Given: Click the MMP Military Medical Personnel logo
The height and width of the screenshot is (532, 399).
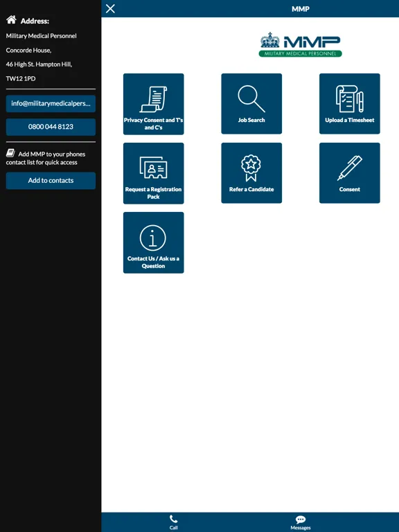Looking at the screenshot, I should click(300, 44).
